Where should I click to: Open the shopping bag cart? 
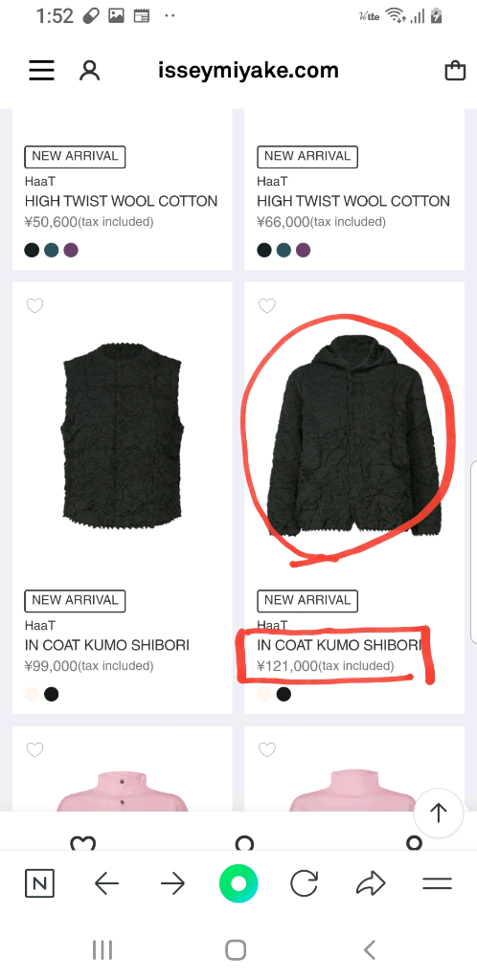(x=455, y=71)
